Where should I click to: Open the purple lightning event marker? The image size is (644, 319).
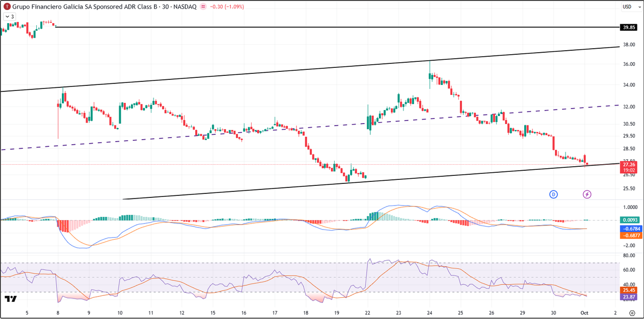587,194
